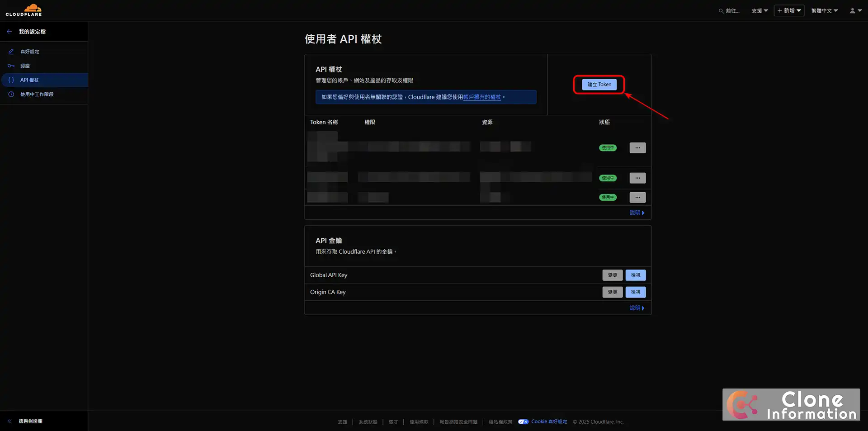The width and height of the screenshot is (868, 431).
Task: Click the green 使用中 status badge
Action: (x=608, y=147)
